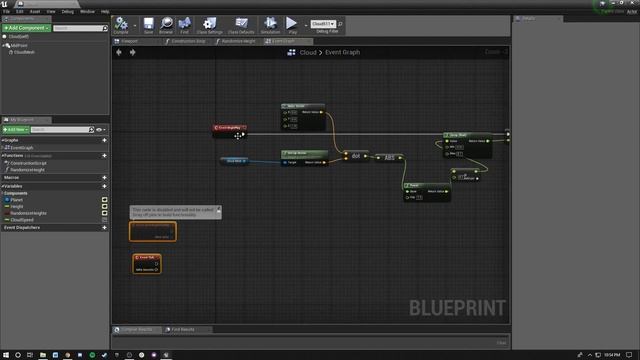This screenshot has width=640, height=360.
Task: Save the blueprint using the toolbar
Action: coord(149,25)
